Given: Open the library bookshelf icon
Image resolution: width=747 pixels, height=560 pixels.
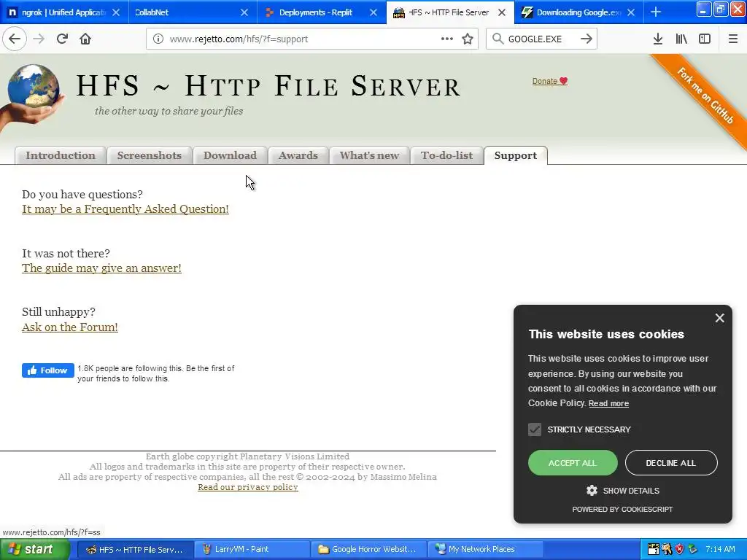Looking at the screenshot, I should (681, 39).
